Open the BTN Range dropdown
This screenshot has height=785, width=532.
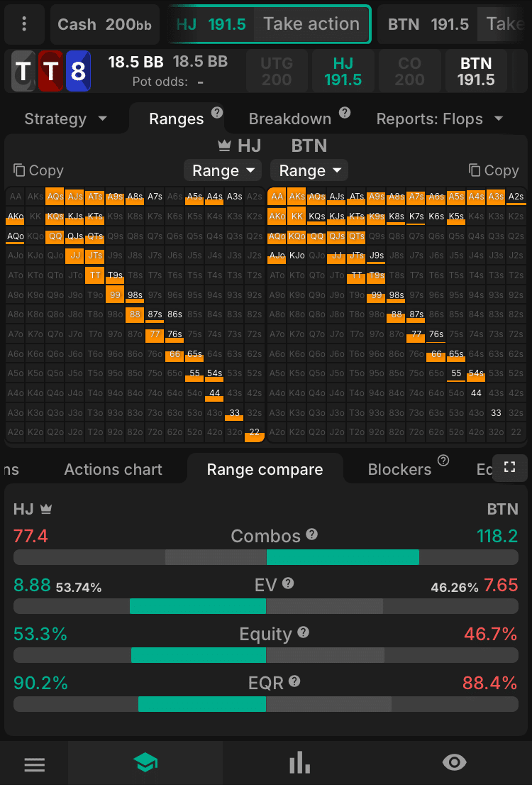coord(309,170)
